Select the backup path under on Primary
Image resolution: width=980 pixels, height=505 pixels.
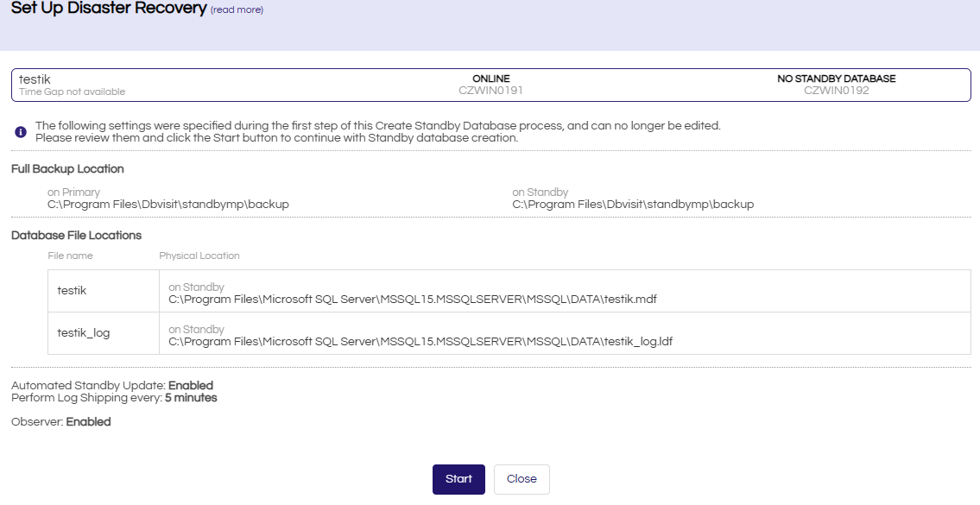click(x=168, y=205)
